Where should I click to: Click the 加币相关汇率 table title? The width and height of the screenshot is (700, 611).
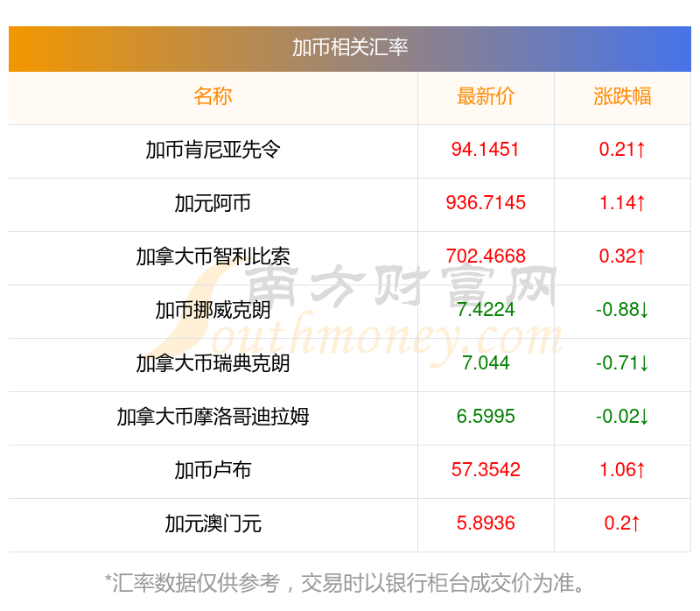(350, 48)
